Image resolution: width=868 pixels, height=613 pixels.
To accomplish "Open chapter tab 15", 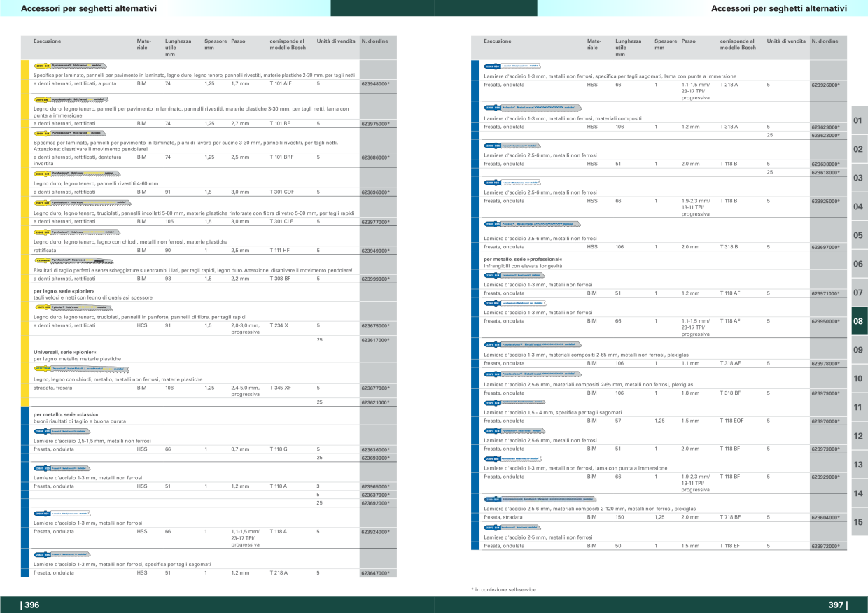I will 859,522.
